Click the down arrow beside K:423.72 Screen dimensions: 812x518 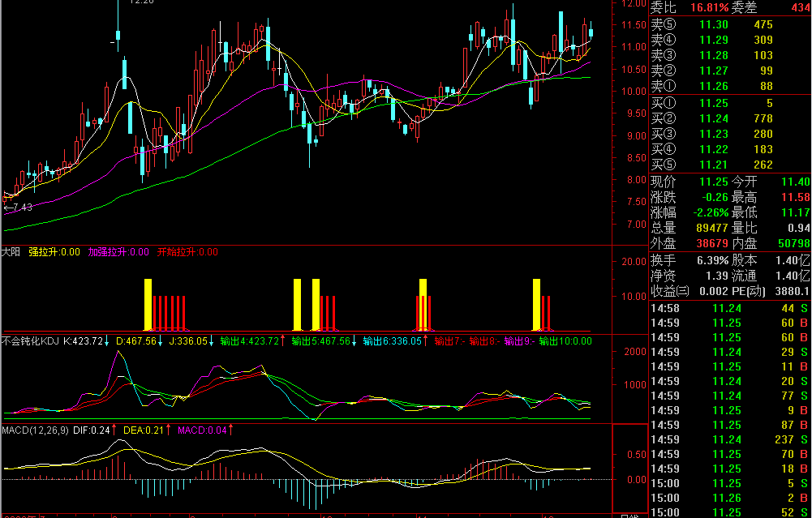coord(107,341)
